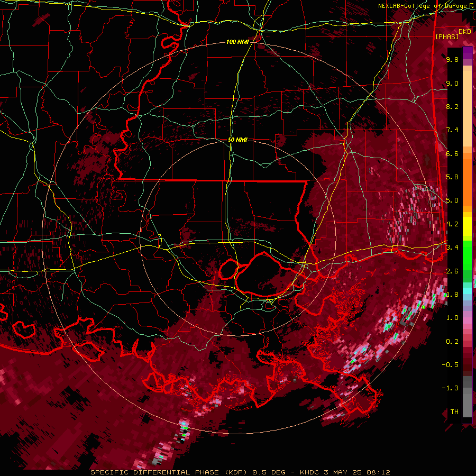Click the 50 NMI range ring label
The height and width of the screenshot is (476, 476).
click(x=237, y=140)
